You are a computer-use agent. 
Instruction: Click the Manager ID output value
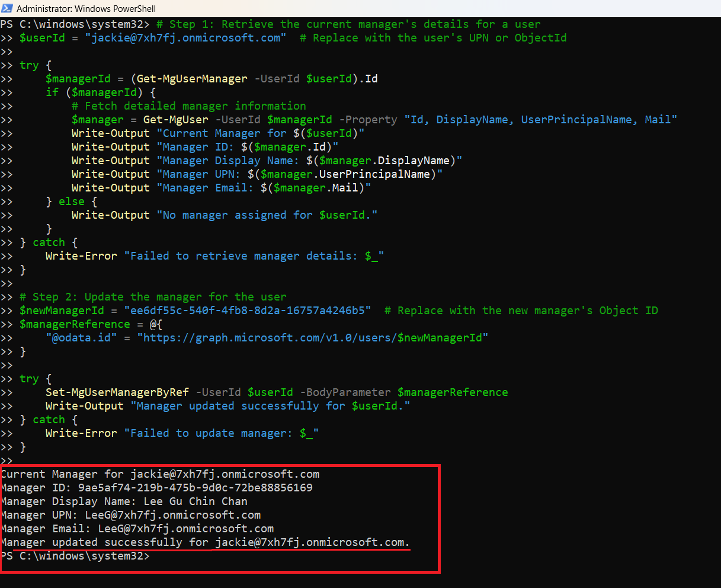[196, 488]
